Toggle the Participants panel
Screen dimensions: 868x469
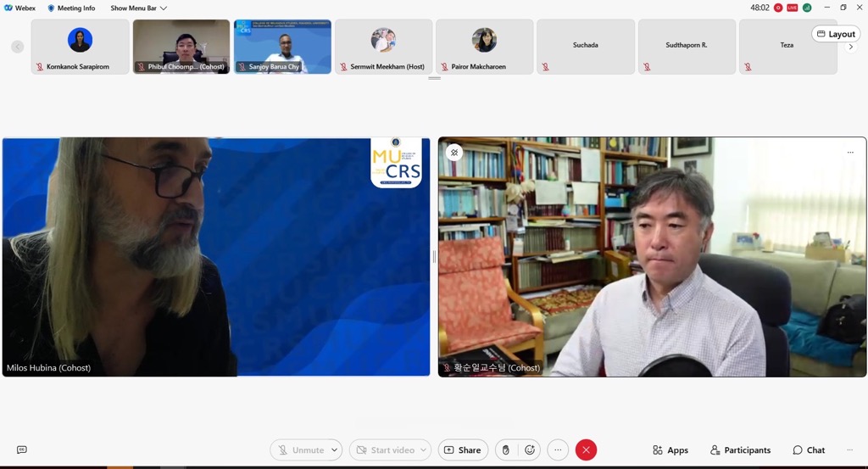coord(741,450)
